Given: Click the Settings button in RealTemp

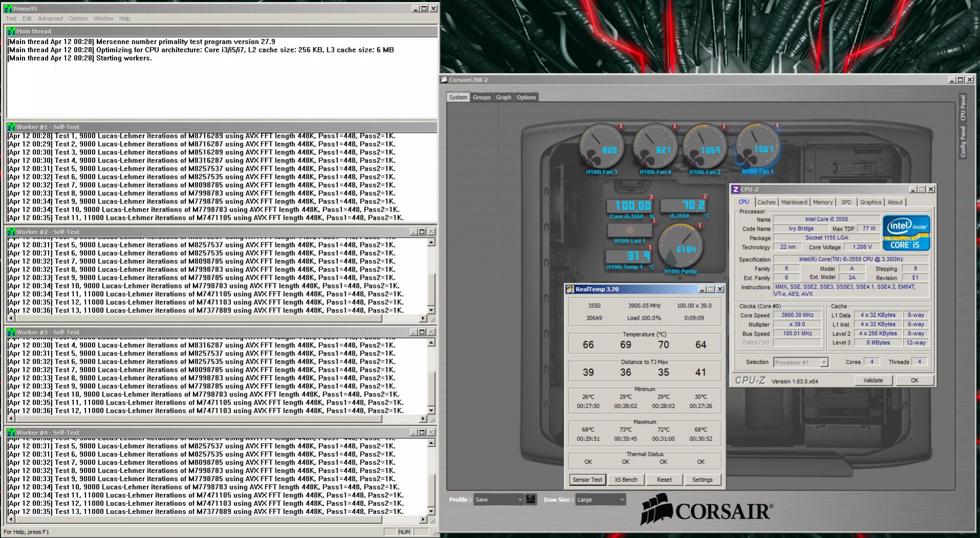Looking at the screenshot, I should click(702, 480).
